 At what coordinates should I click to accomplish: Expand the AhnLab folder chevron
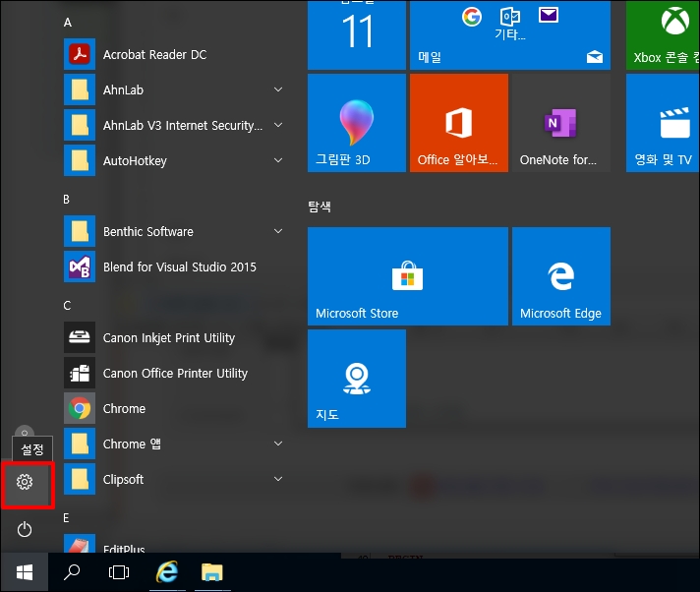pos(278,89)
